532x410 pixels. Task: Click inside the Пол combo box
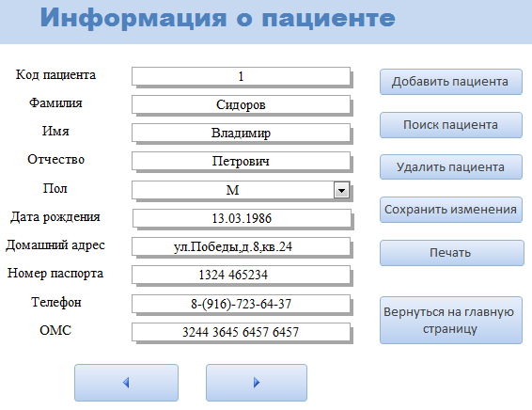[233, 190]
